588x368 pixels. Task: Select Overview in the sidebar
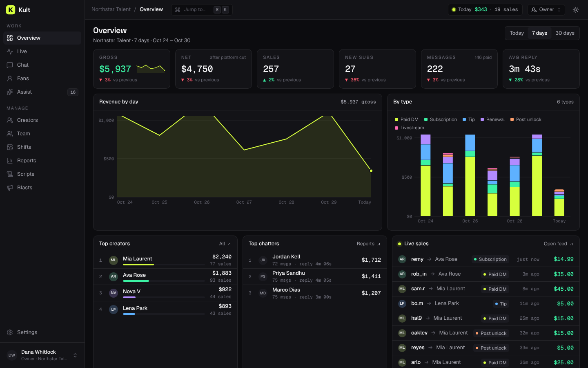[42, 38]
